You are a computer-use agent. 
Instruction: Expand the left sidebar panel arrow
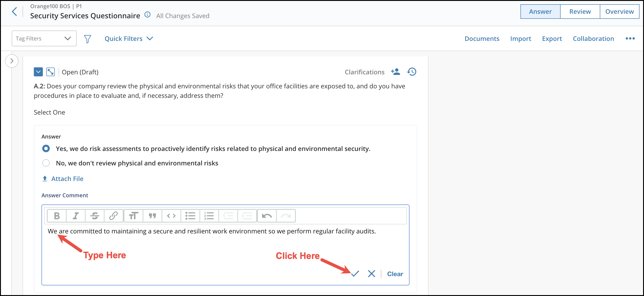pos(12,61)
